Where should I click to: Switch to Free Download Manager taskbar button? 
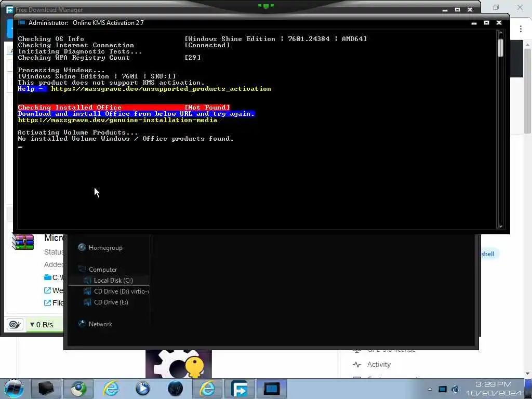(x=240, y=389)
